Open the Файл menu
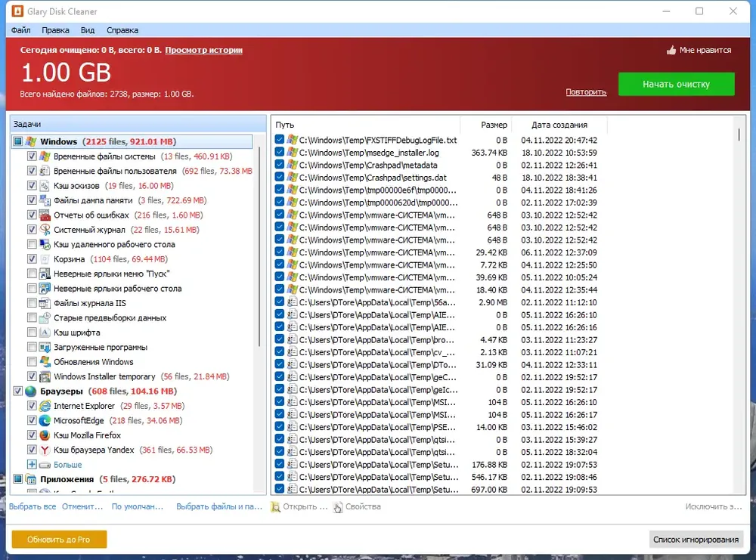Image resolution: width=756 pixels, height=560 pixels. coord(20,30)
